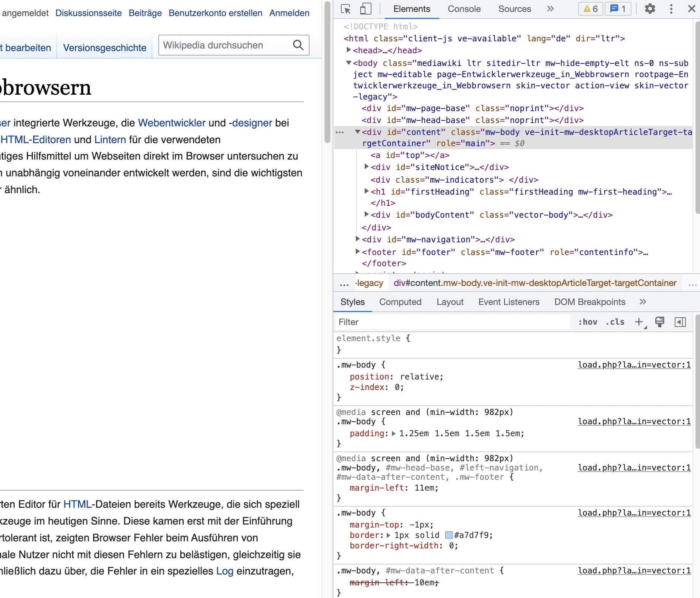Image resolution: width=700 pixels, height=598 pixels.
Task: Follow the Webentwickler article link
Action: [x=172, y=123]
